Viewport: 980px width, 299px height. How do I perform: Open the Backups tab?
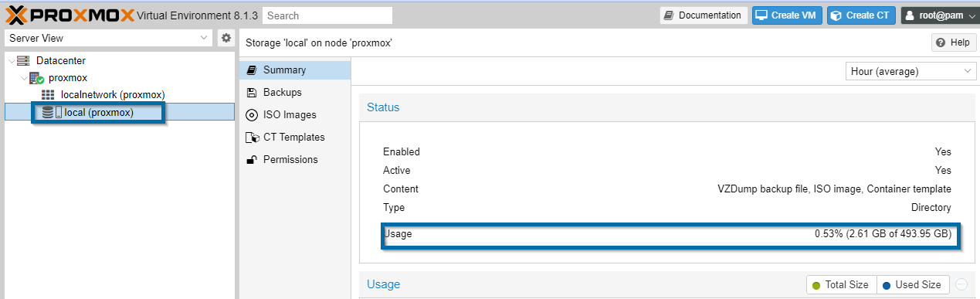(295, 92)
